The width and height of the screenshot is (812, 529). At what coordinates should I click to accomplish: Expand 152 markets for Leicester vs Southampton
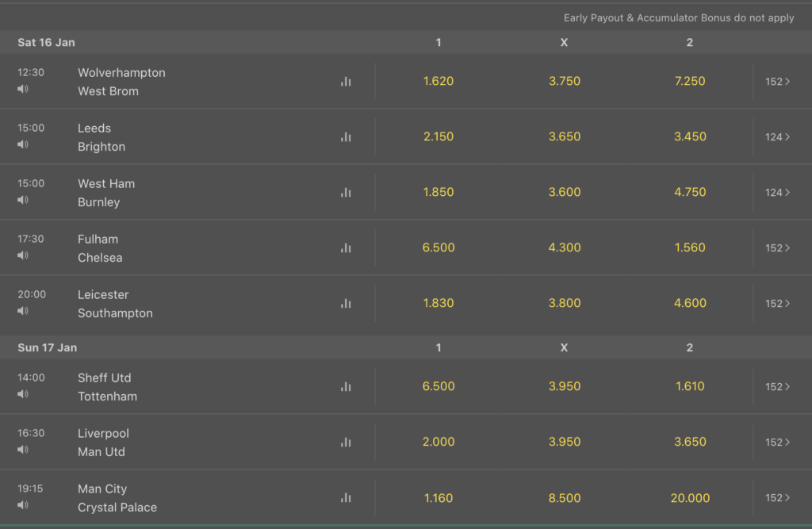tap(777, 303)
